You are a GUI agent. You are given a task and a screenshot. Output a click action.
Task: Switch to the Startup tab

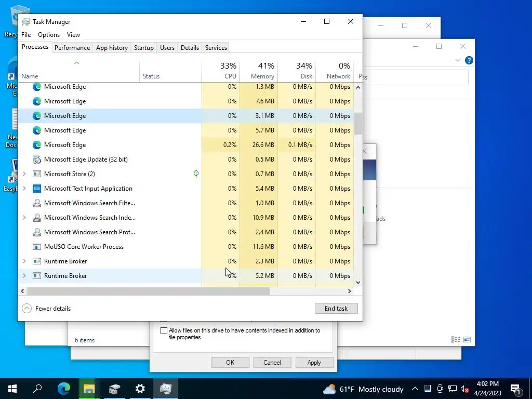144,48
